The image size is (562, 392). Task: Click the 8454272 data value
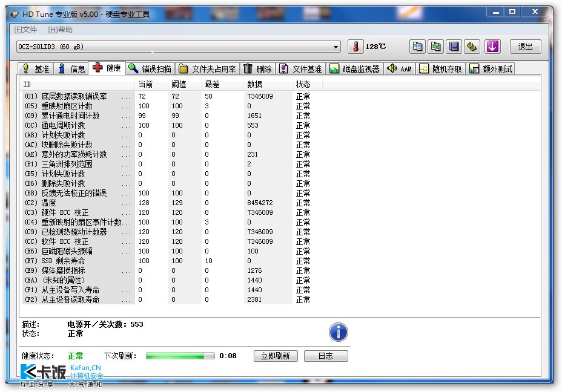tap(260, 203)
